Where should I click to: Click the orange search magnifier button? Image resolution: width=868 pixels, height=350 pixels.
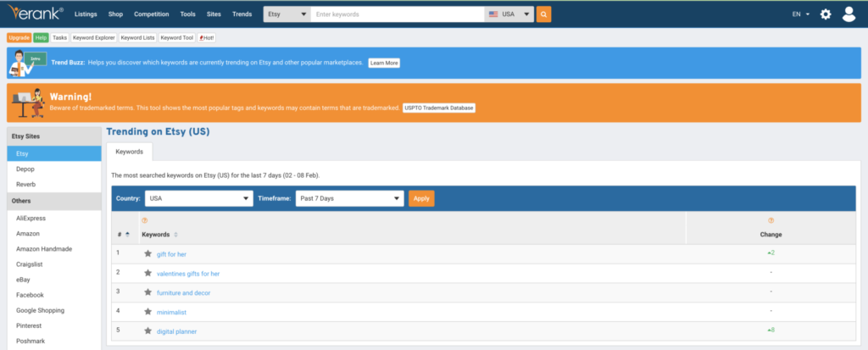(543, 14)
